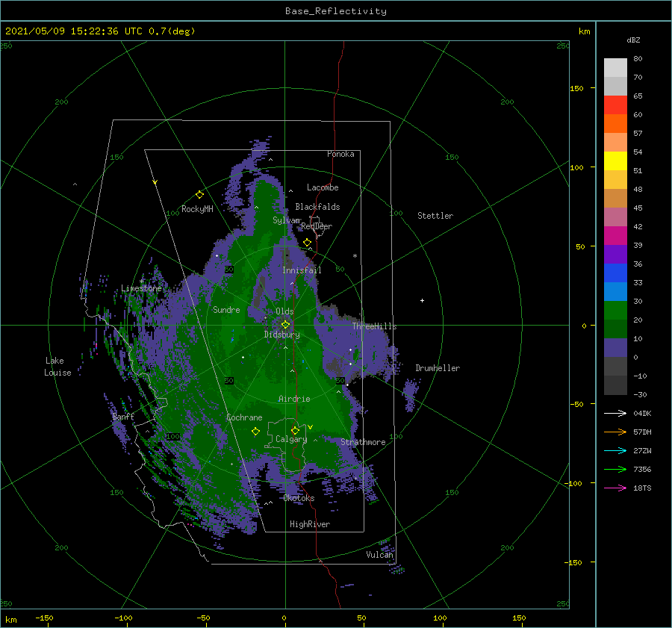The image size is (672, 628).
Task: Click the Blackfalds label
Action: pyautogui.click(x=317, y=207)
